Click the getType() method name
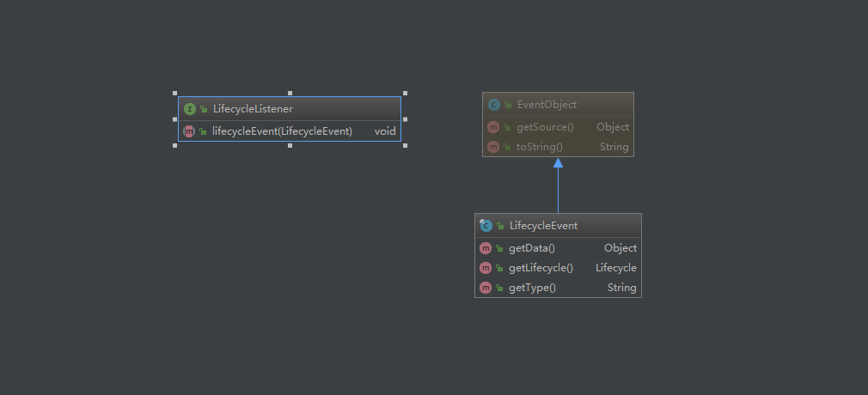Image resolution: width=868 pixels, height=395 pixels. click(532, 288)
